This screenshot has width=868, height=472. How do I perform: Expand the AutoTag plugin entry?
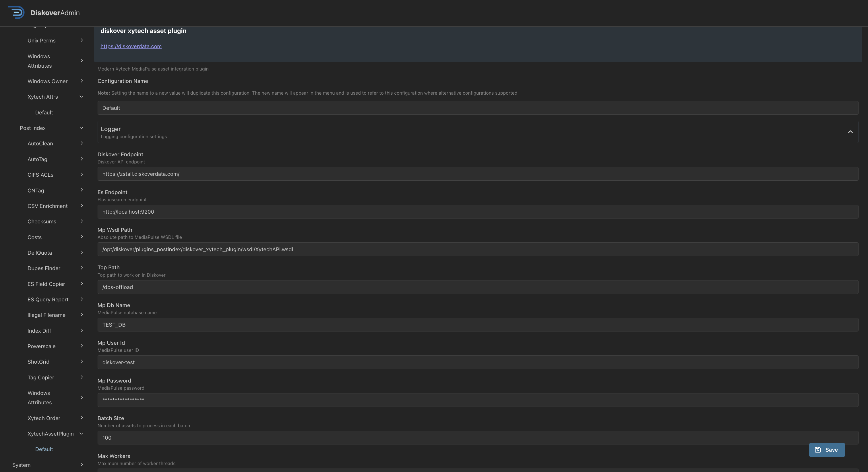tap(55, 159)
